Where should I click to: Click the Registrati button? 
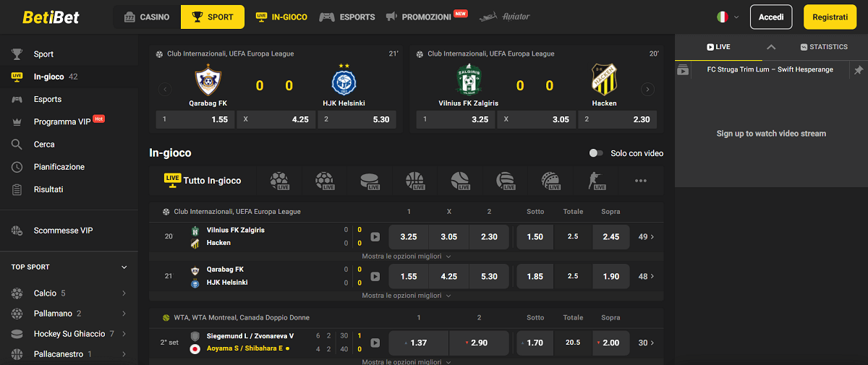coord(830,17)
